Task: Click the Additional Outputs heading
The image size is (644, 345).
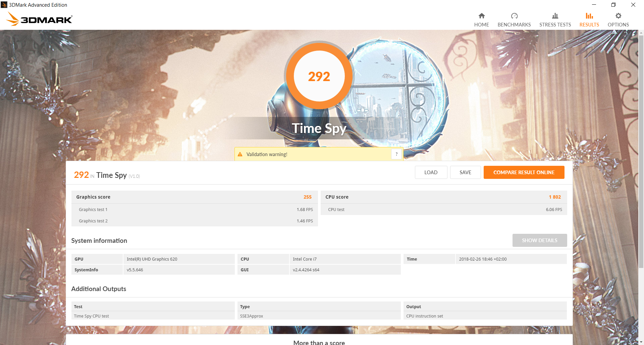Action: click(99, 289)
